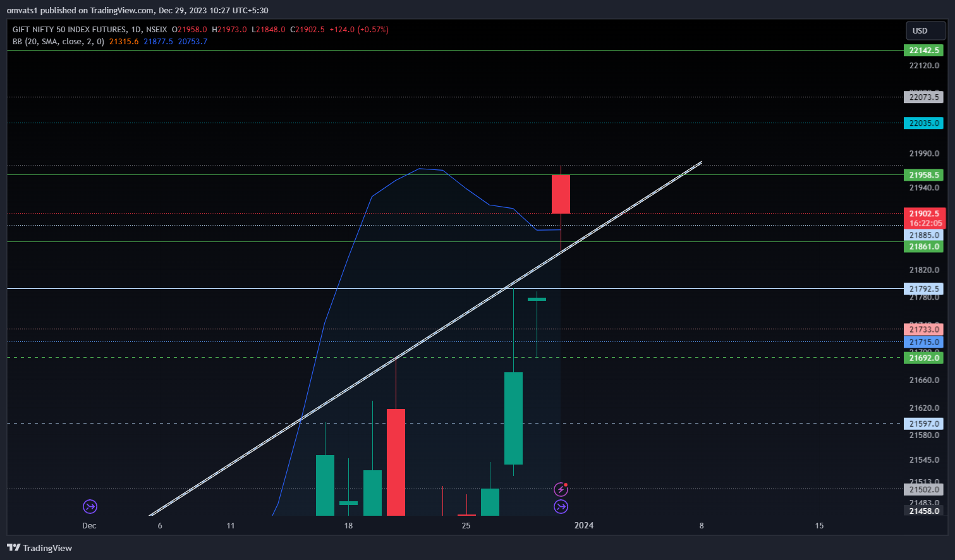Click the 21958.5 green price label

click(x=923, y=175)
